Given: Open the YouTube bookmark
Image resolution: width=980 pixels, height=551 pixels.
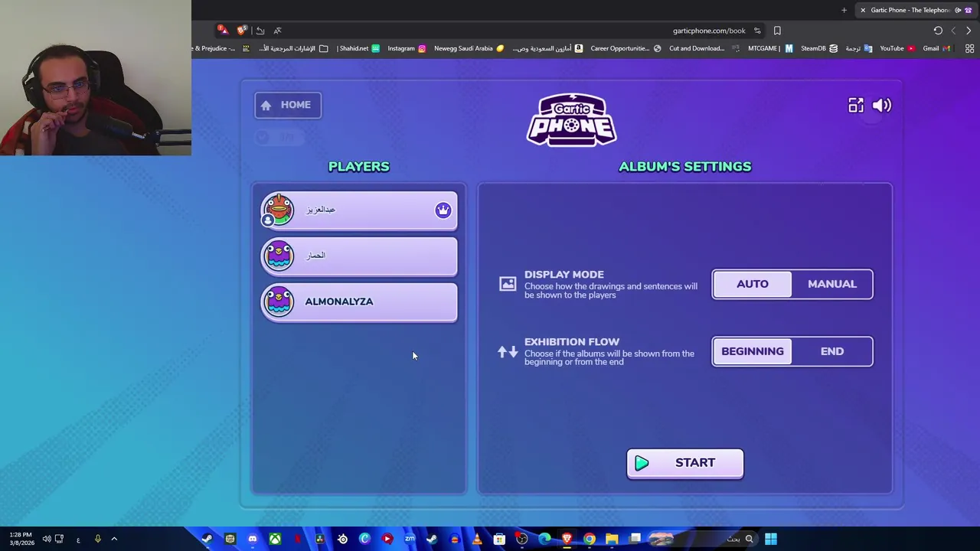Looking at the screenshot, I should [897, 48].
